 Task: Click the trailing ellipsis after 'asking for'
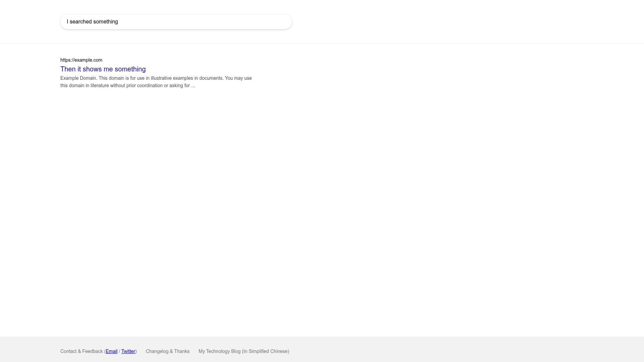[193, 86]
